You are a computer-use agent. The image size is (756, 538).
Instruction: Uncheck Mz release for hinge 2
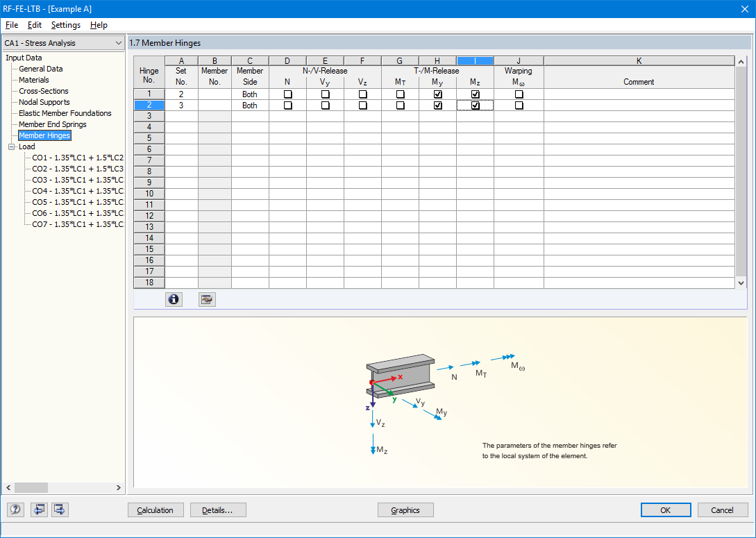pyautogui.click(x=476, y=106)
